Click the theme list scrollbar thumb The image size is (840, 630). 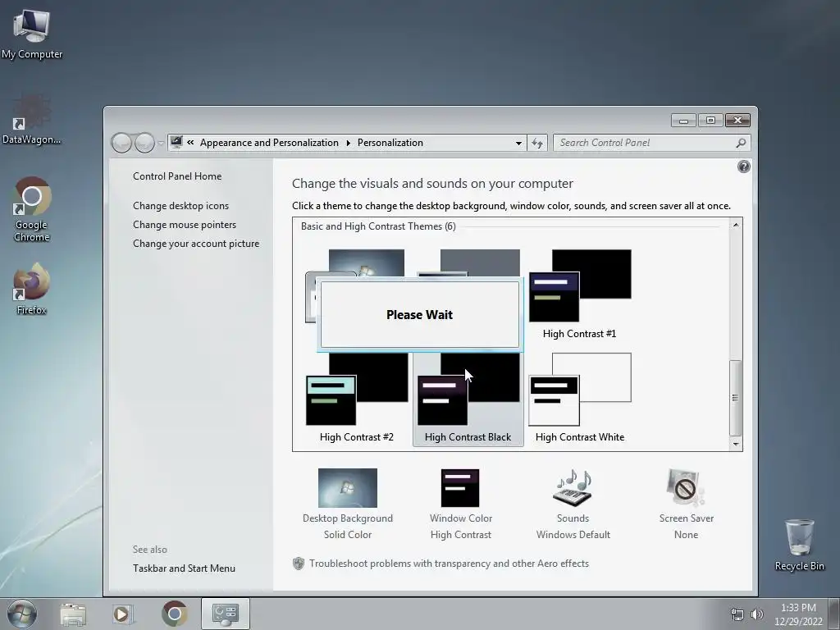click(736, 398)
